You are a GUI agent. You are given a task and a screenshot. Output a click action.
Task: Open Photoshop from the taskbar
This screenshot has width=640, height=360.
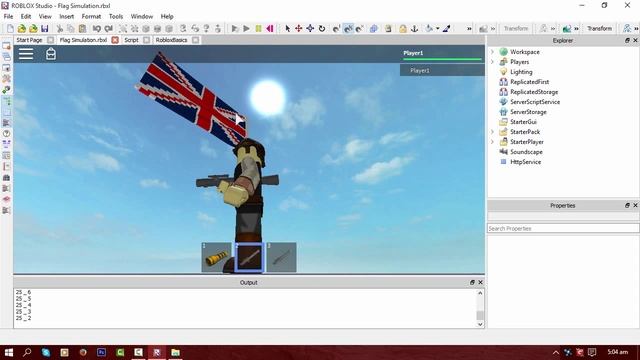click(x=101, y=352)
